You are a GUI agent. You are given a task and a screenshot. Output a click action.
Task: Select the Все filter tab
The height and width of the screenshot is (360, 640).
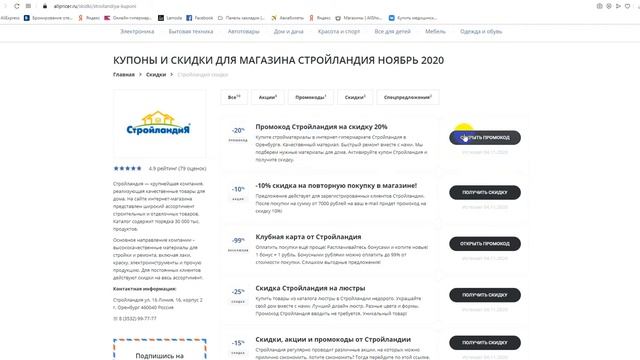click(x=234, y=97)
